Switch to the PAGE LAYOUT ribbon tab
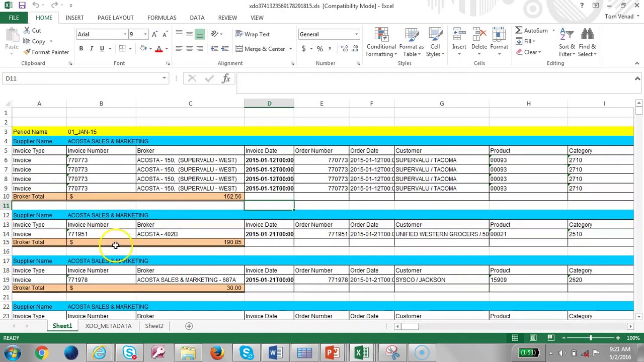Viewport: 644px width, 362px height. pos(116,18)
